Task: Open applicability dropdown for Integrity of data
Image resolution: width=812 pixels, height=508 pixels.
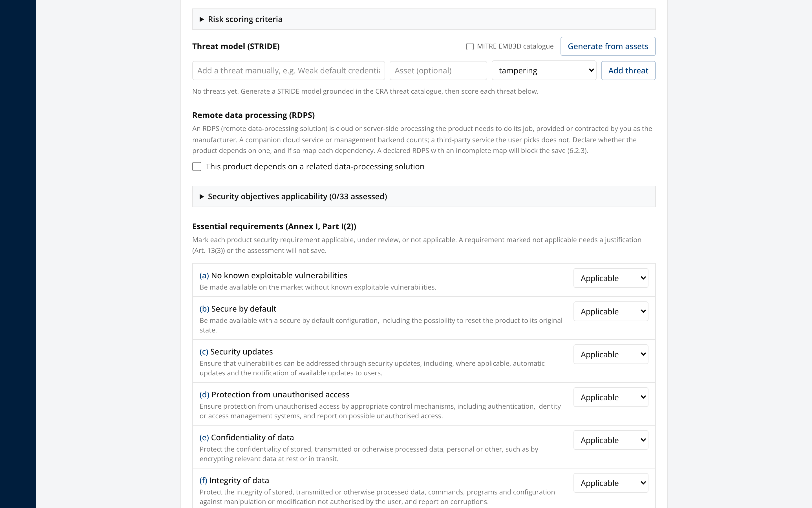Action: click(611, 483)
